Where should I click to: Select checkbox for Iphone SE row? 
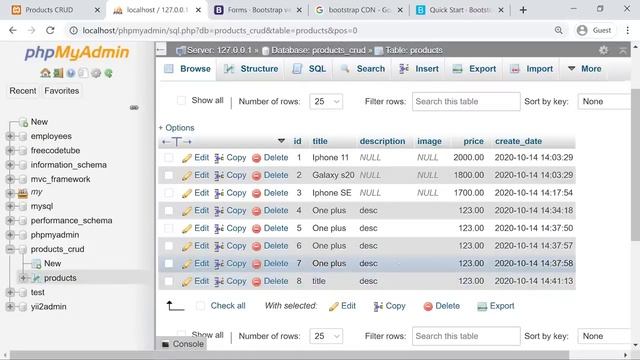point(169,193)
